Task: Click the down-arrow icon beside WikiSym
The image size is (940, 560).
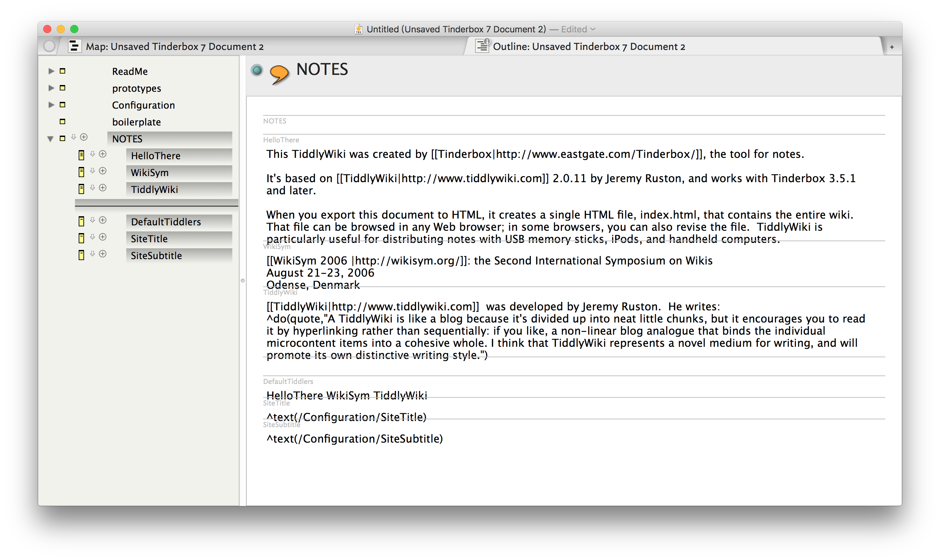Action: pyautogui.click(x=92, y=171)
